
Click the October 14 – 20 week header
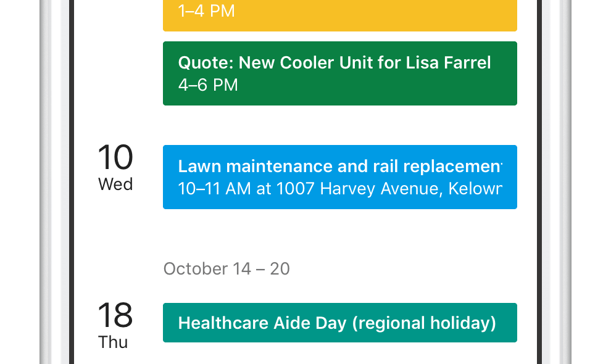point(227,268)
